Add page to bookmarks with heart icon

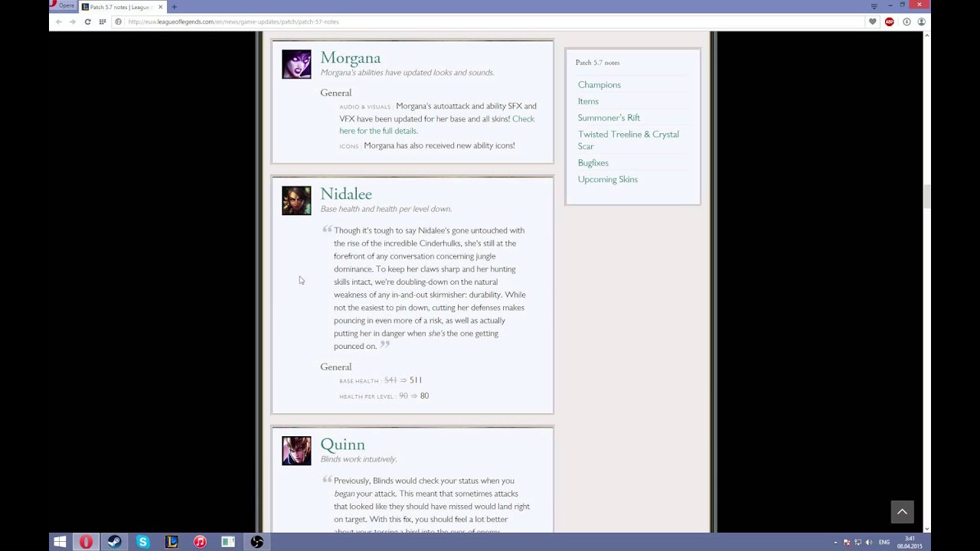coord(872,21)
